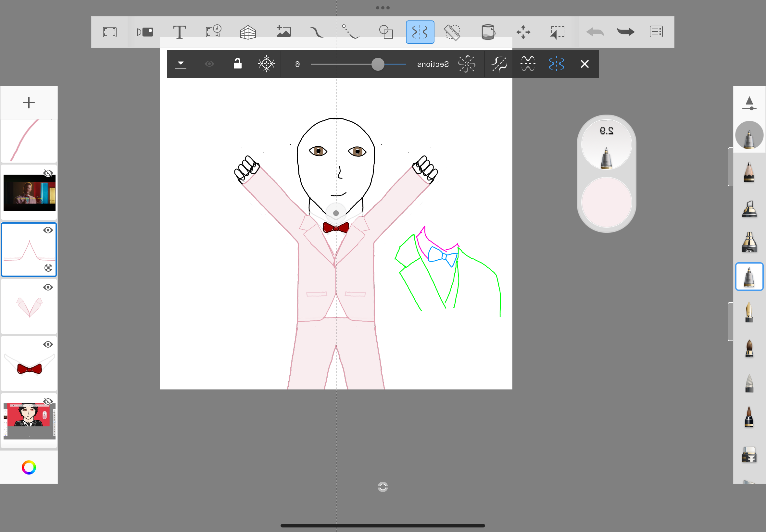Image resolution: width=766 pixels, height=532 pixels.
Task: Toggle the symmetry lock padlock
Action: [237, 64]
